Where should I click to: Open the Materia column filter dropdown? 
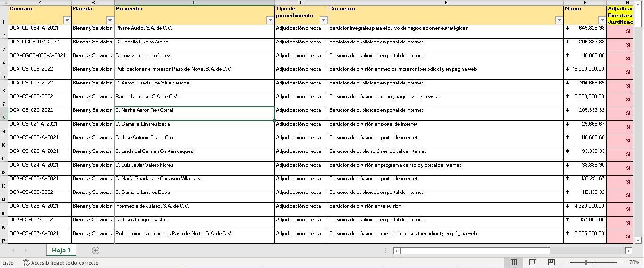[110, 20]
